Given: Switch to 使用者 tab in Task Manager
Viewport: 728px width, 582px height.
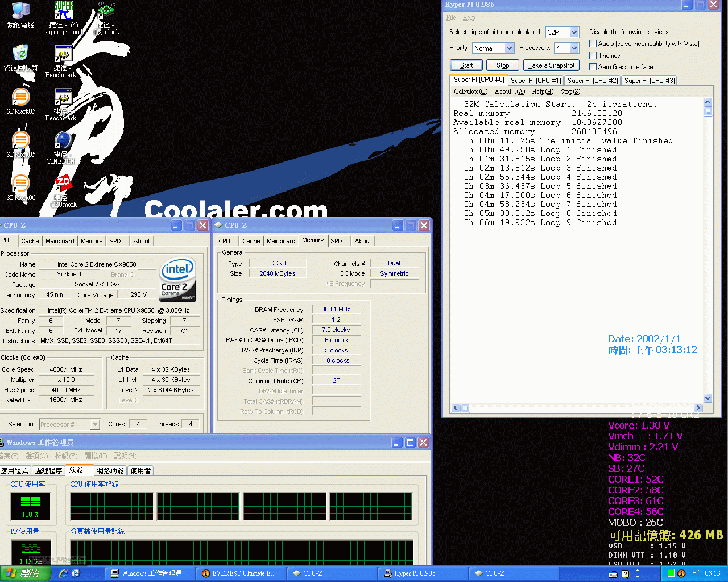Looking at the screenshot, I should [140, 471].
